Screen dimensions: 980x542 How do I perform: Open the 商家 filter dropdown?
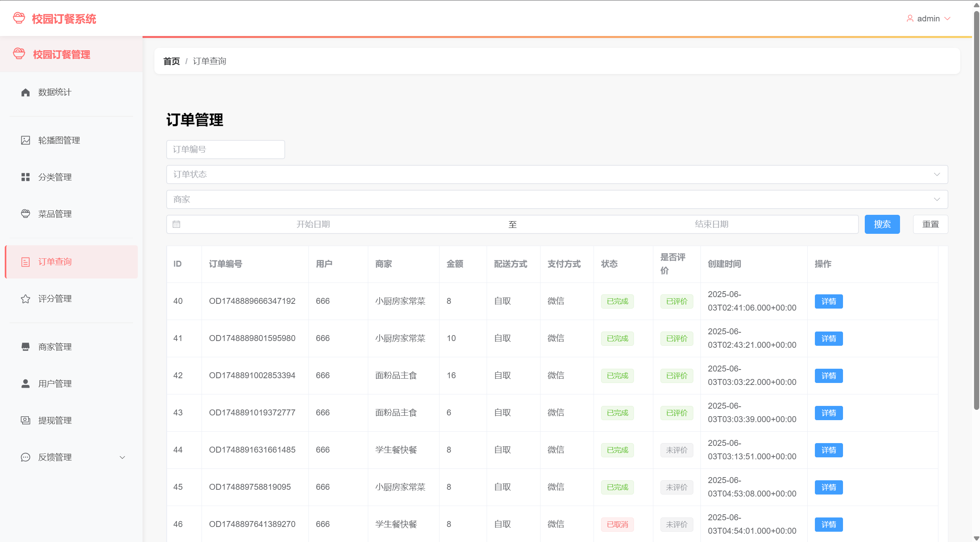tap(557, 199)
